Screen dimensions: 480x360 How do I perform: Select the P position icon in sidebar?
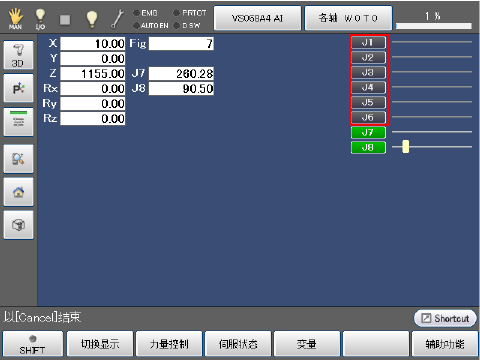pos(18,88)
